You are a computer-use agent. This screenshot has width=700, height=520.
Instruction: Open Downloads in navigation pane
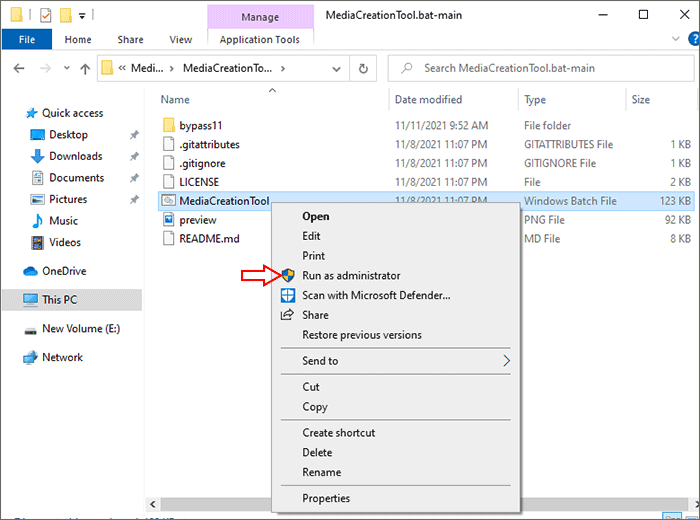pos(75,156)
